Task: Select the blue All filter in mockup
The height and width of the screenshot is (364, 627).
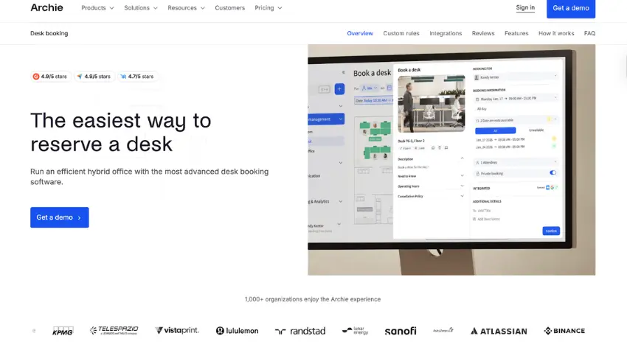Action: (x=496, y=130)
